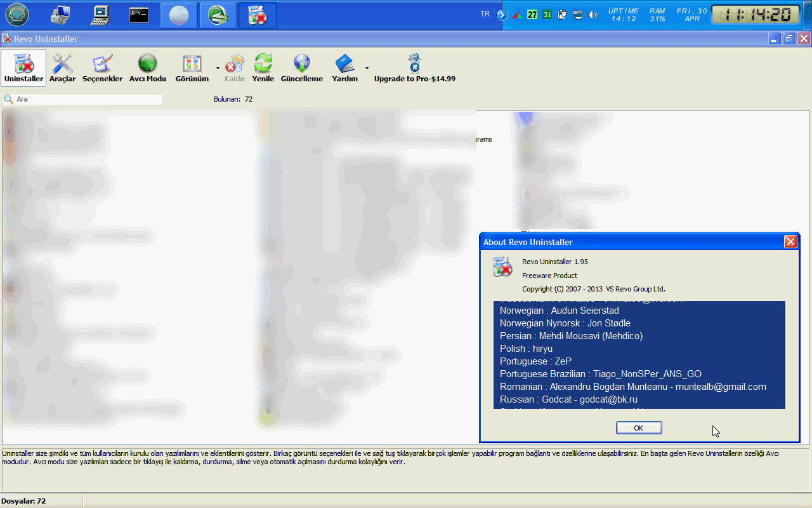Select 'Russian : Godcat' credit line
Screen dimensions: 812x508
(568, 399)
